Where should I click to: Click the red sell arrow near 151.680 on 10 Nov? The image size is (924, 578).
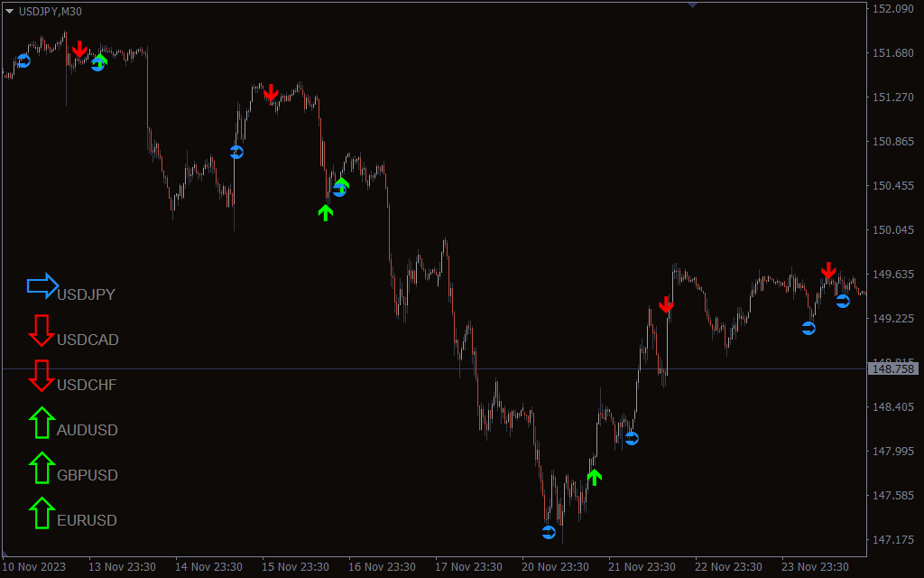click(x=79, y=49)
